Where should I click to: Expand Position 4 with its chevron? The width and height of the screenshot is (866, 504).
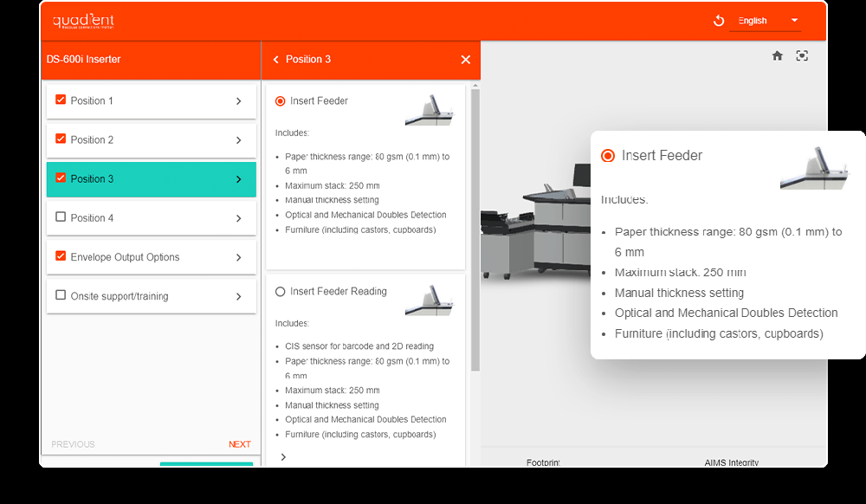pyautogui.click(x=239, y=218)
